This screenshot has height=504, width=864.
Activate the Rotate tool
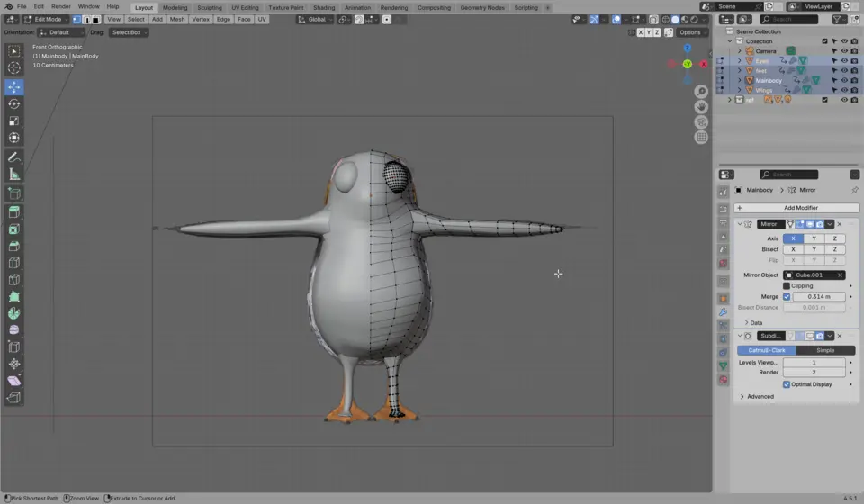(x=13, y=104)
